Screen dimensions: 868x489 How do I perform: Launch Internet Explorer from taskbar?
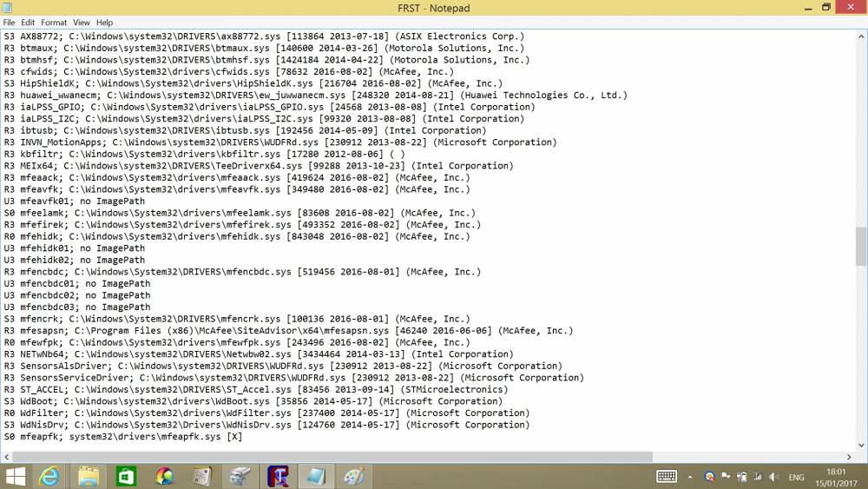coord(49,476)
